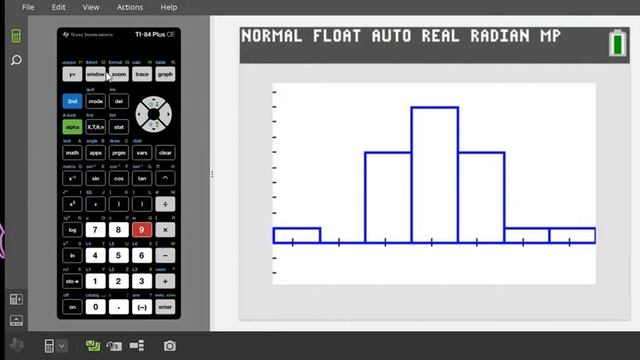Click the negative (–) key
Image resolution: width=640 pixels, height=360 pixels.
point(142,307)
